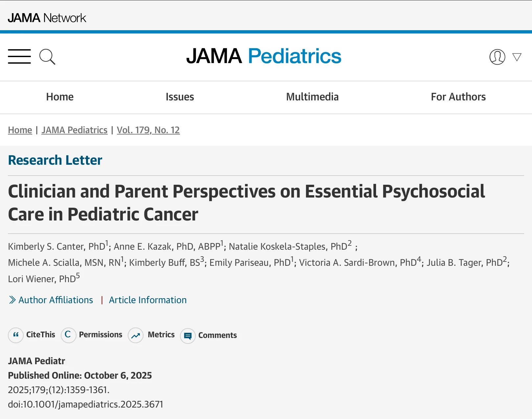The width and height of the screenshot is (532, 419).
Task: Open the Metrics trend chart icon
Action: (x=136, y=335)
